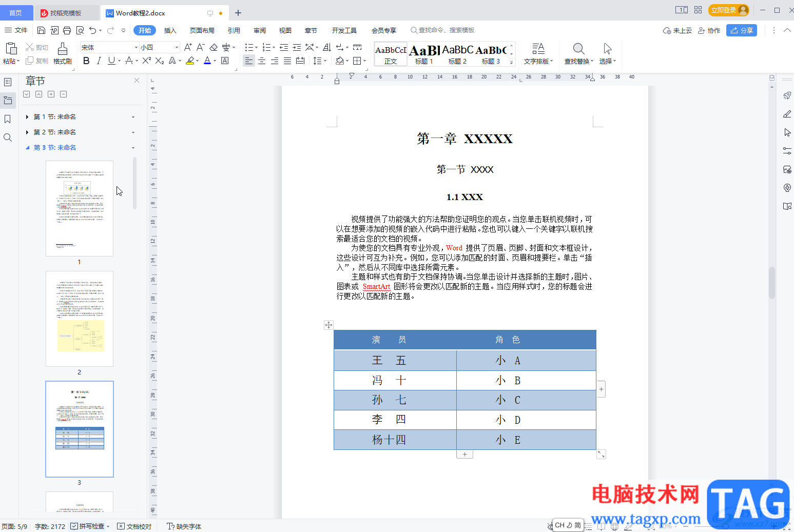
Task: Toggle Bold formatting
Action: pyautogui.click(x=86, y=61)
